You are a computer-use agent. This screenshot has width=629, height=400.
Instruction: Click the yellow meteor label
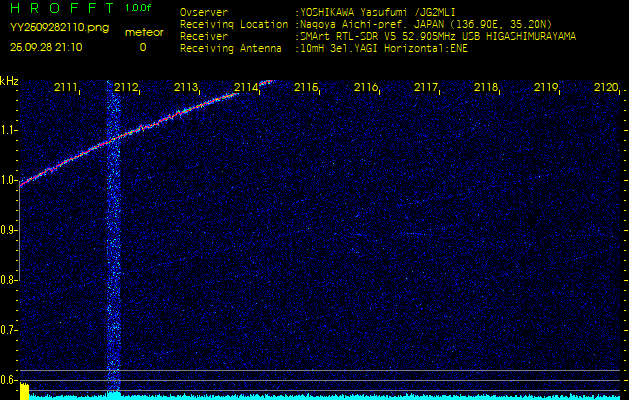click(144, 32)
